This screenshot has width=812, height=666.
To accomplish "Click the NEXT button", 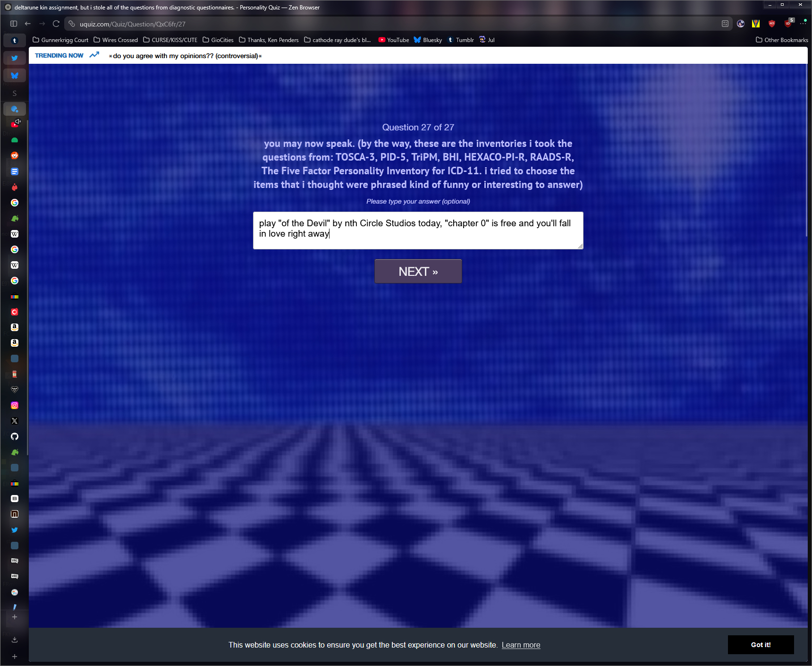I will tap(418, 272).
